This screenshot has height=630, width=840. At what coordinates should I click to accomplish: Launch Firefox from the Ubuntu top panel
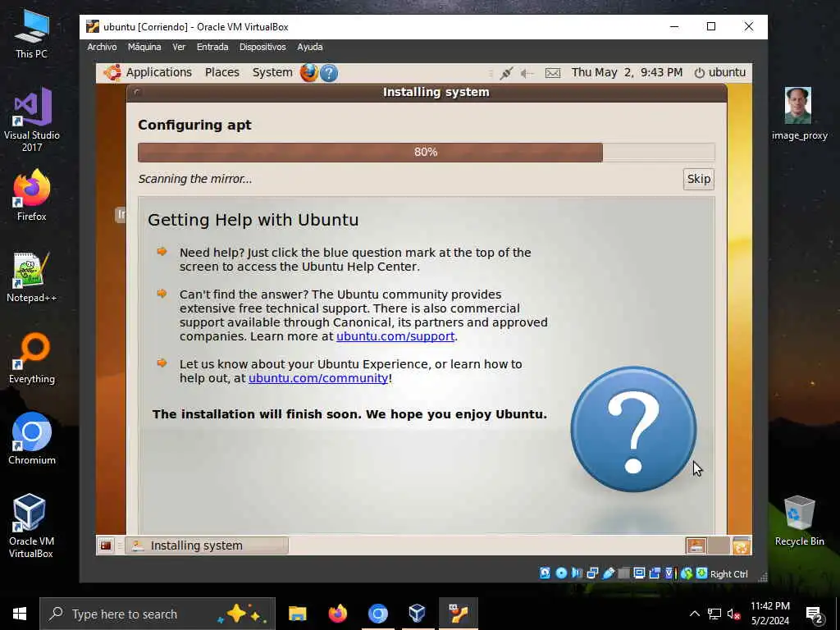[x=308, y=72]
